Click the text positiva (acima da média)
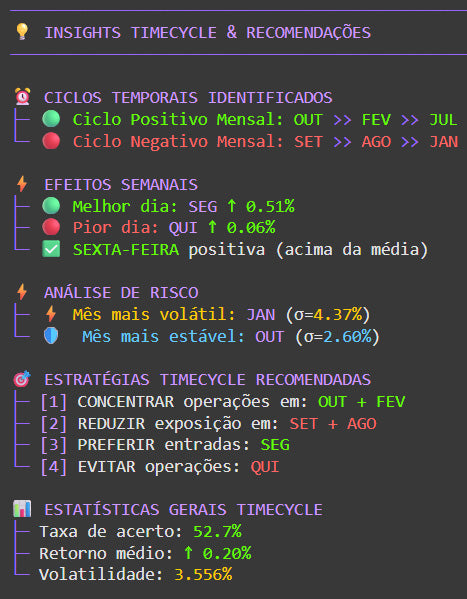The image size is (467, 599). [308, 250]
